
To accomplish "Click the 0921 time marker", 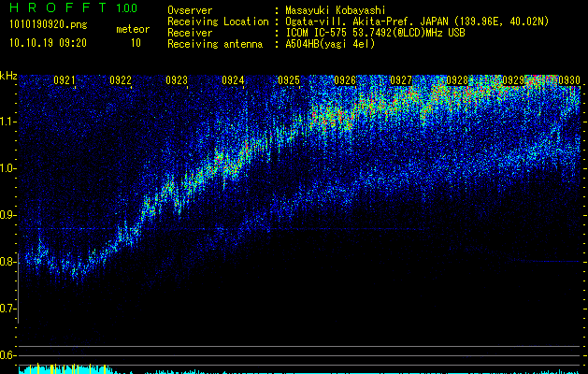I will point(65,80).
